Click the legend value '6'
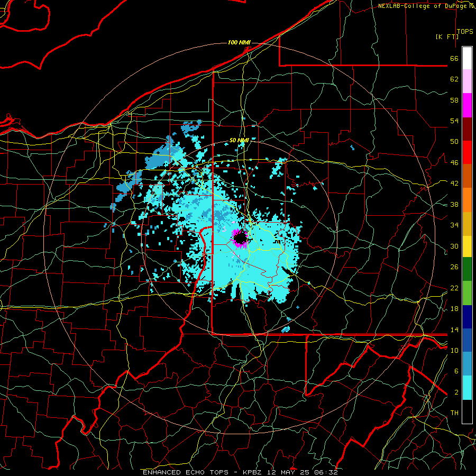Screen dimensions: 476x476 click(456, 371)
